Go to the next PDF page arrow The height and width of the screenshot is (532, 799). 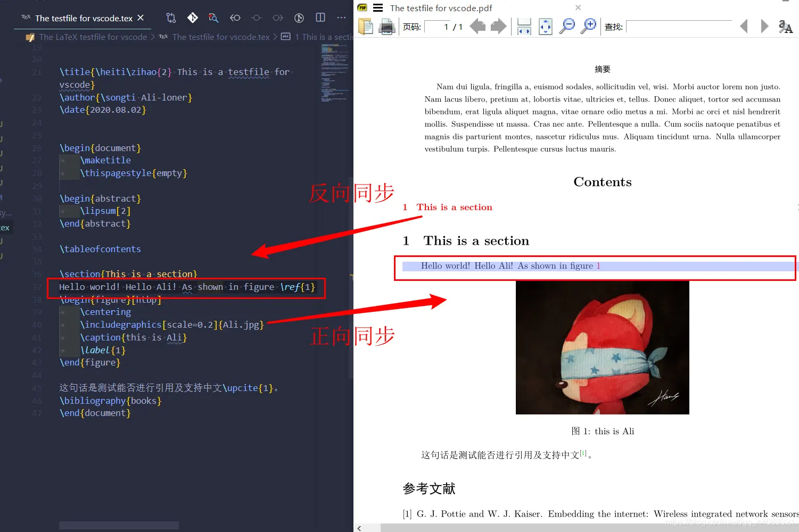499,26
